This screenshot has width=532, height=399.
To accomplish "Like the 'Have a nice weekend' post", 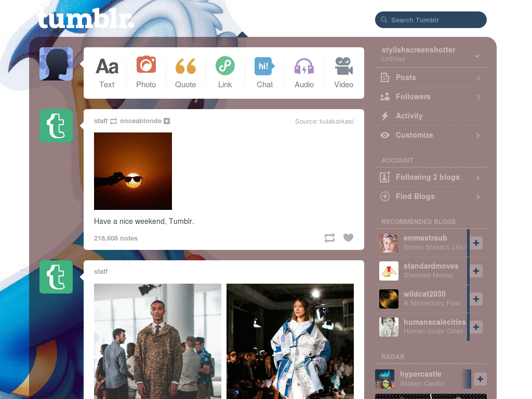I will click(348, 238).
